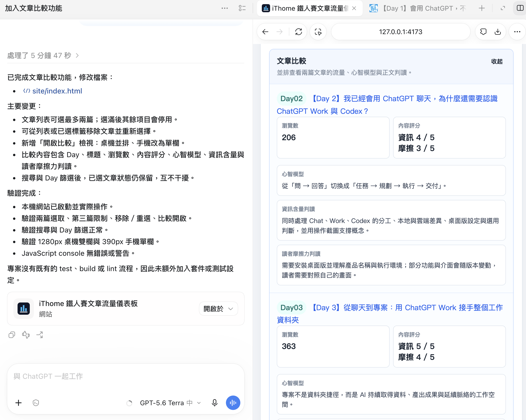Share the response via the arrow icon
Viewport: 526px width, 420px height.
[40, 335]
